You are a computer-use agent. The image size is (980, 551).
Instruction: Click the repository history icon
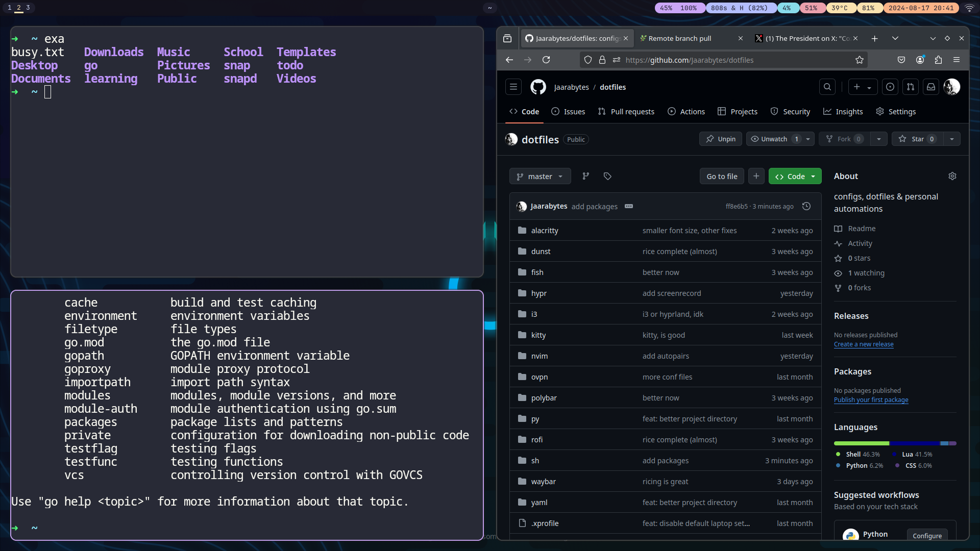tap(806, 206)
